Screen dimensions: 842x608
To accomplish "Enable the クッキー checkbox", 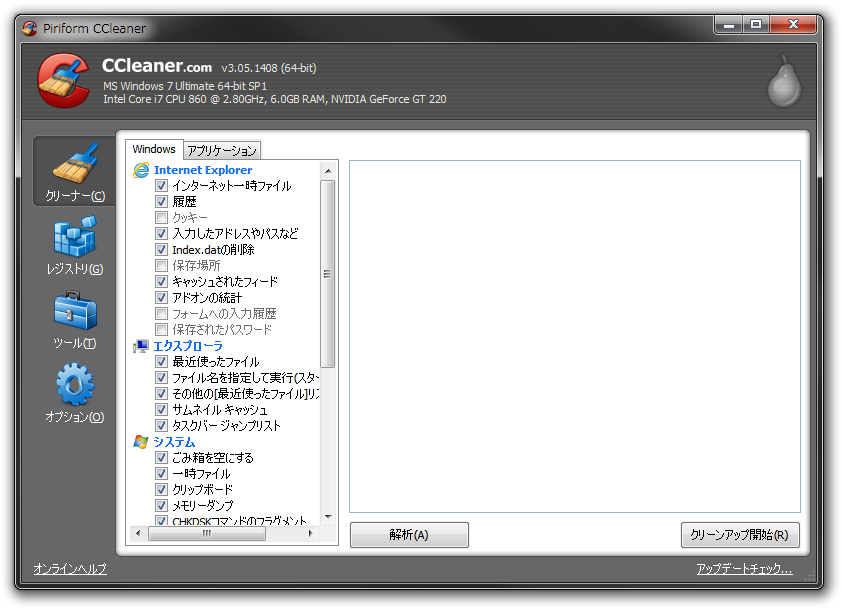I will pos(161,218).
